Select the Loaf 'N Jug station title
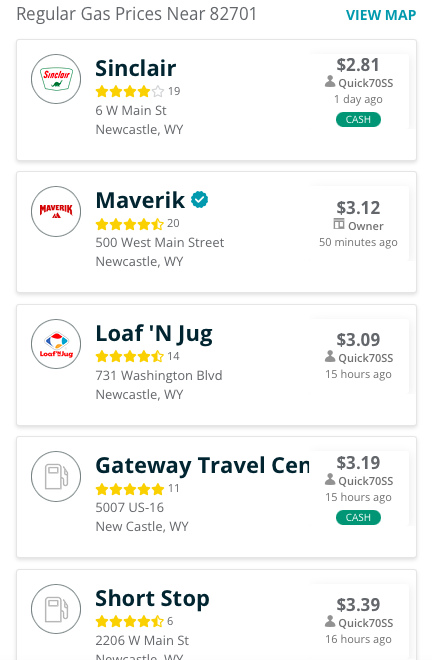 [x=154, y=334]
